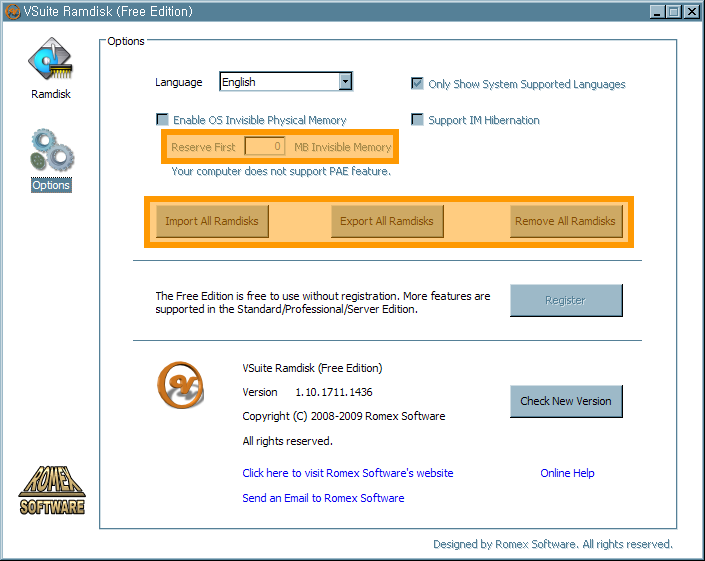The height and width of the screenshot is (561, 705).
Task: Minimize the VSuite Ramdisk window
Action: 657,11
